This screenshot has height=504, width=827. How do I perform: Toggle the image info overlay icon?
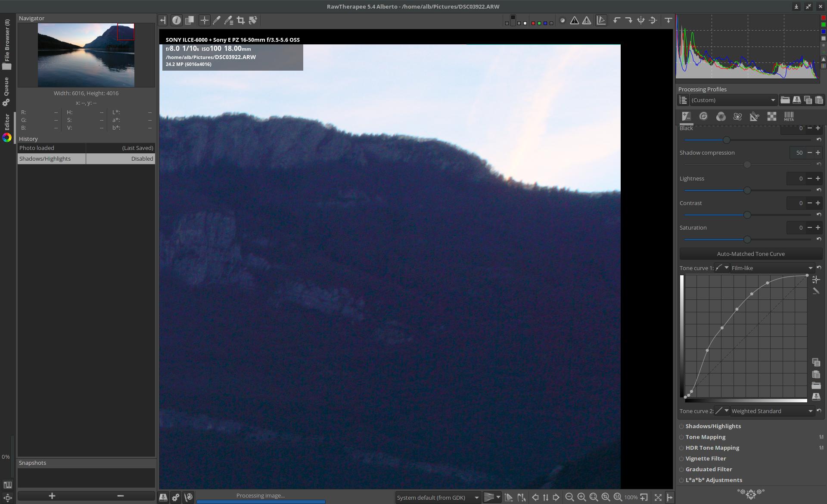coord(176,20)
